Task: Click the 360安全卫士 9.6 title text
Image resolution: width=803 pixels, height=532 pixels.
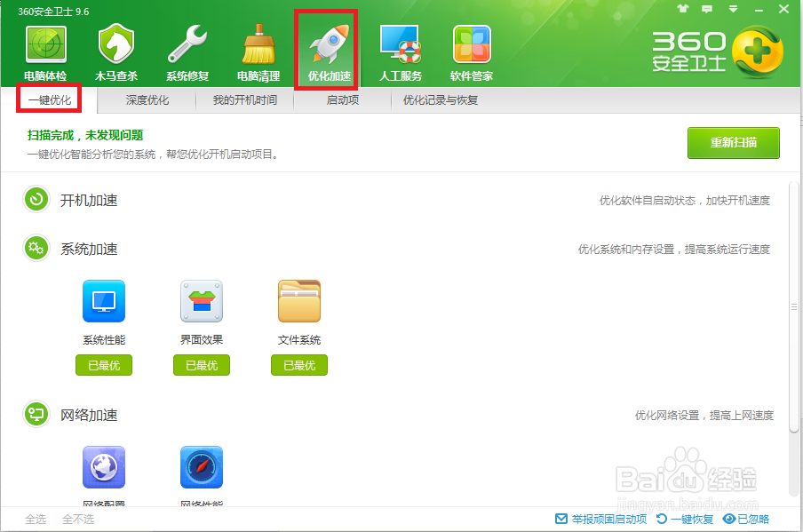Action: [53, 12]
